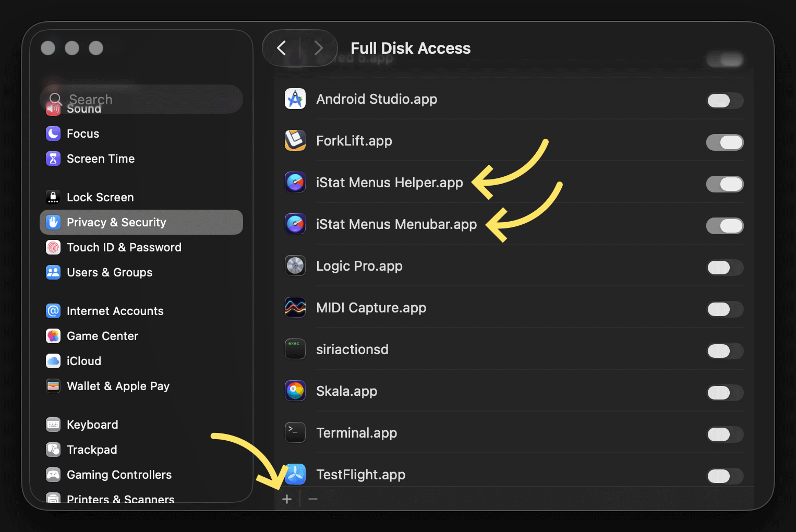Go forward with the right chevron button

tap(319, 48)
